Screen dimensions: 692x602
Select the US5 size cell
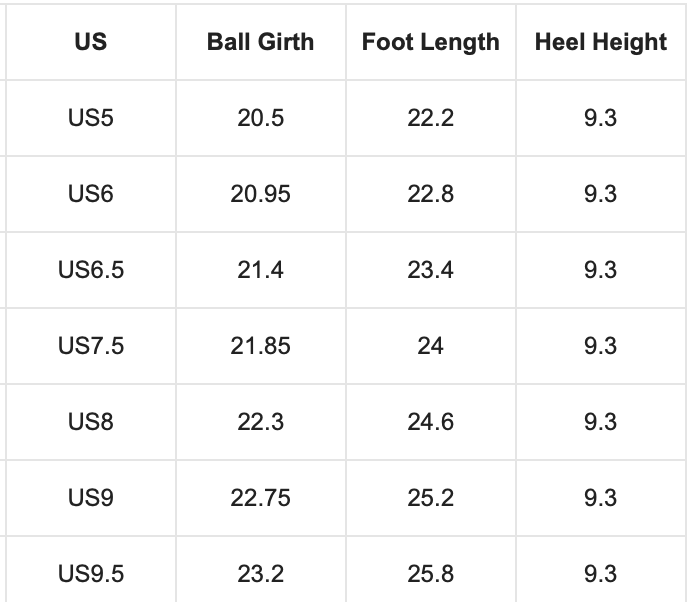coord(91,118)
